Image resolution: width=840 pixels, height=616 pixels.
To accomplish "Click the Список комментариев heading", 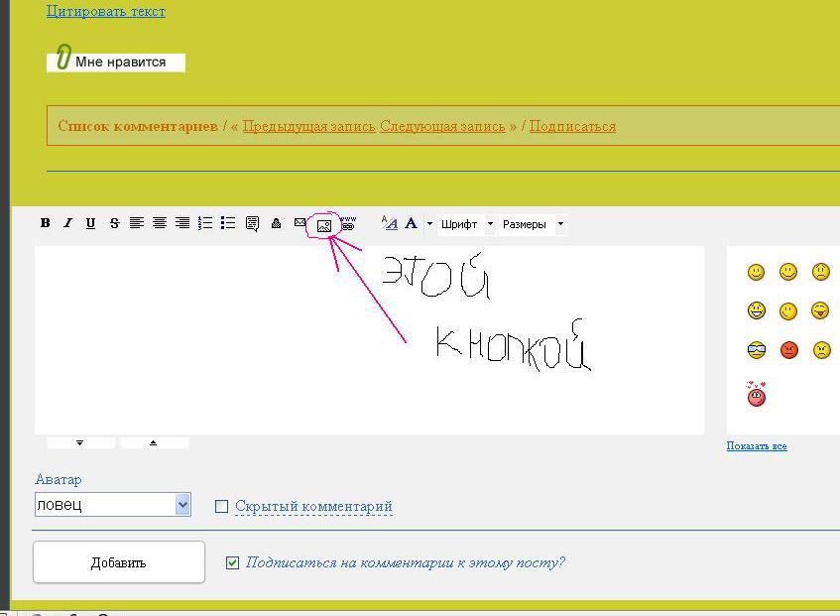I will click(138, 126).
